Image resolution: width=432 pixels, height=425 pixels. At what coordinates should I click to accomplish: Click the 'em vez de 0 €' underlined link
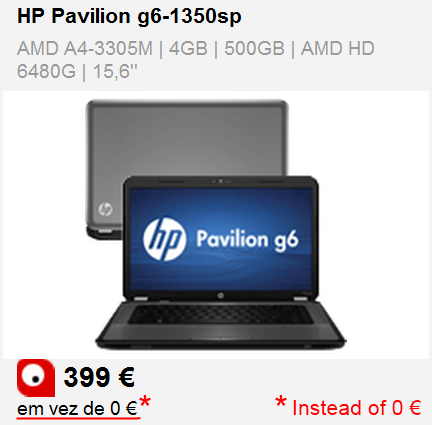click(x=77, y=409)
